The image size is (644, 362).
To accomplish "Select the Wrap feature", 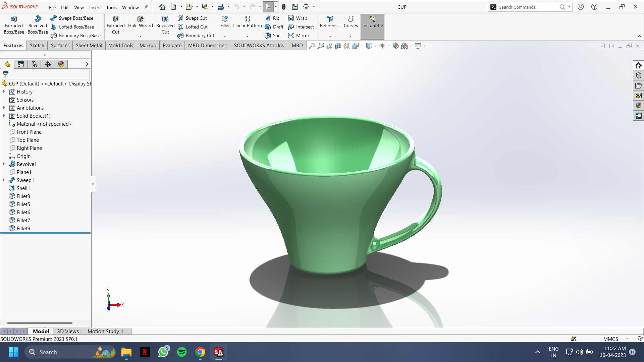I will point(298,18).
